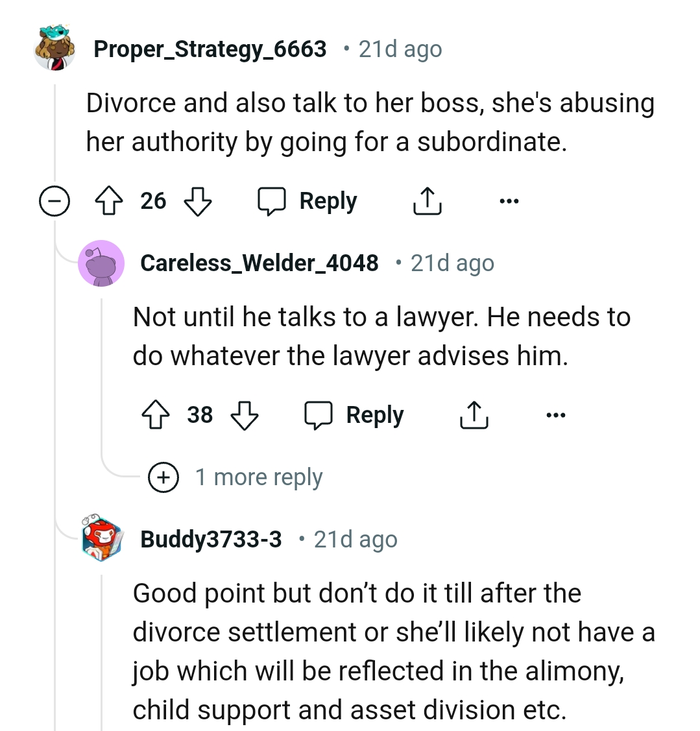Screen dimensions: 700x731
Task: Share Careless_Welder_4048's reply
Action: pos(474,415)
